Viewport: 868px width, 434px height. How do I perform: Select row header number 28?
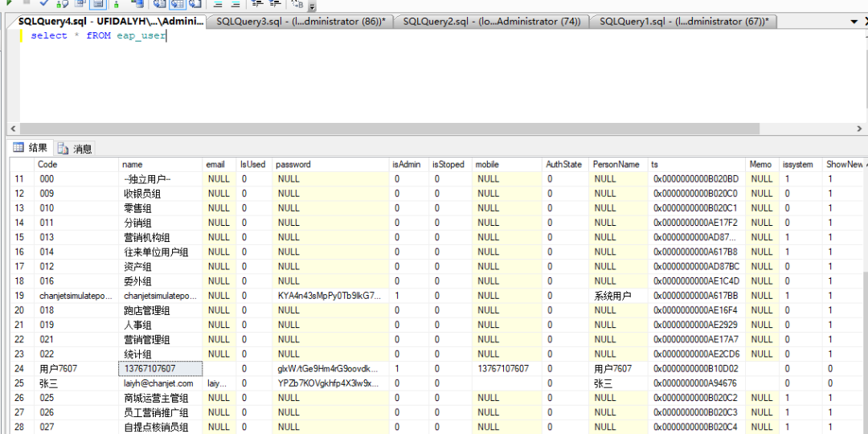coord(23,427)
